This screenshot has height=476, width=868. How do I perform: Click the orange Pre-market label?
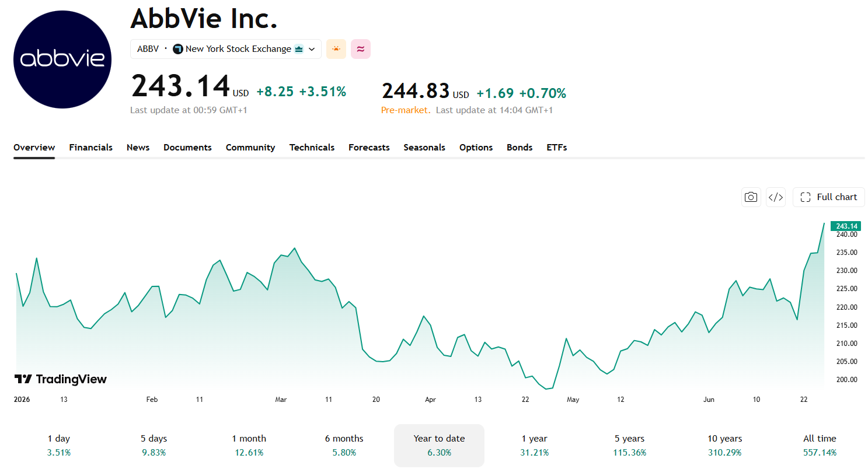tap(406, 110)
